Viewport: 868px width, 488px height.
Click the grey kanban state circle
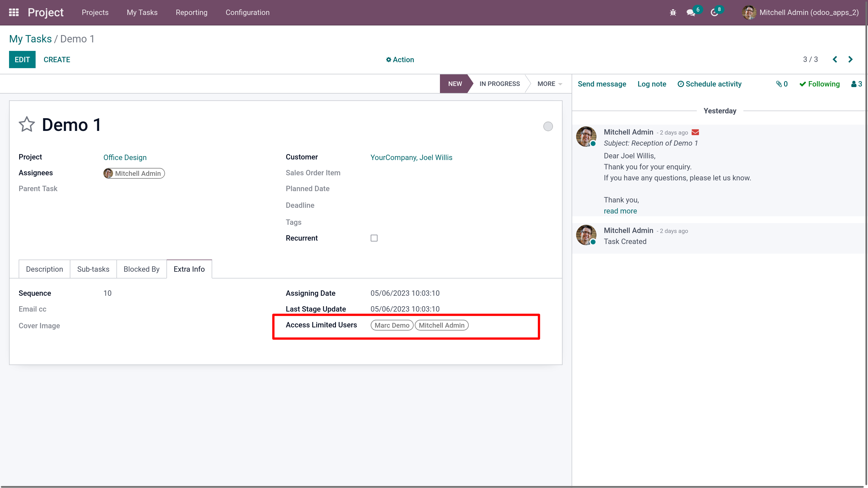click(x=548, y=126)
